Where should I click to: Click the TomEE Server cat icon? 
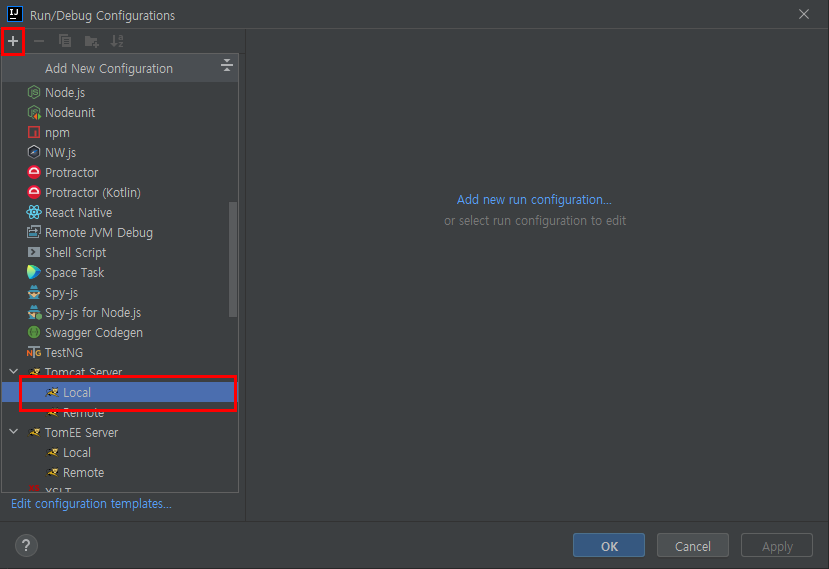(x=34, y=433)
